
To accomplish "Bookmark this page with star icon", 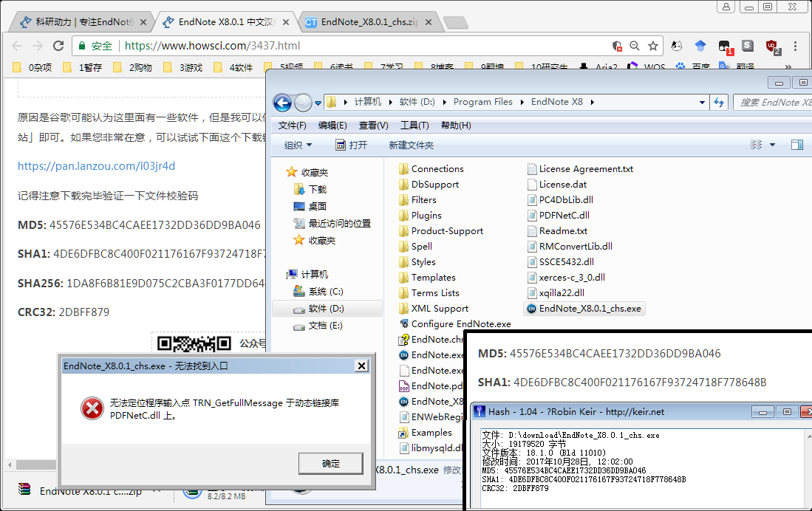I will point(653,46).
